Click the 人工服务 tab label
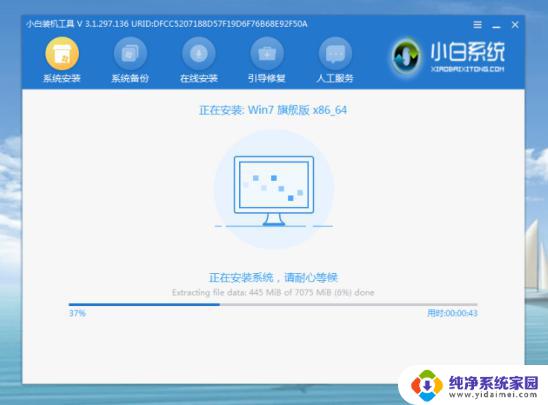The height and width of the screenshot is (405, 548). coord(335,78)
